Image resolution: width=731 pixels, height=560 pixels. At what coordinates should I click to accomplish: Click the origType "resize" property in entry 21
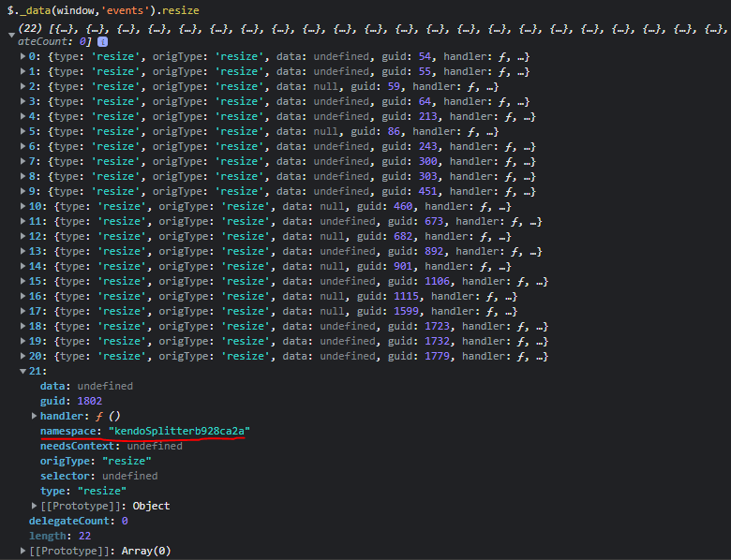click(96, 461)
